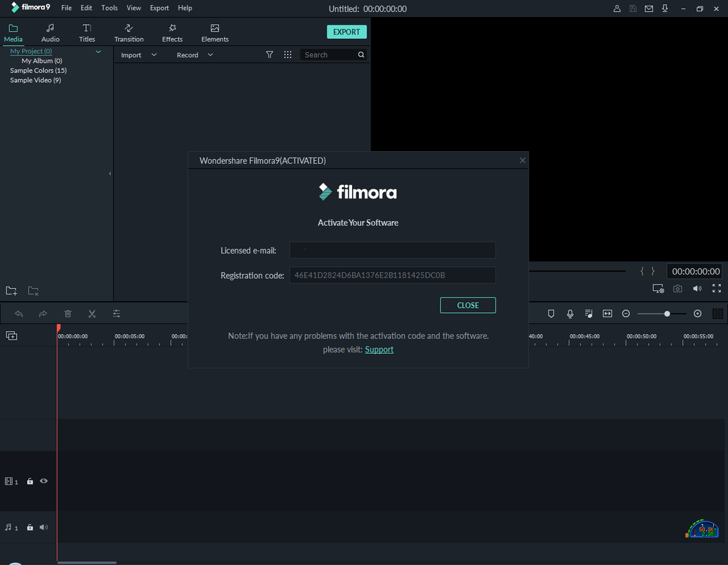Click the timeline horizontal scrollbar
The height and width of the screenshot is (565, 728).
[87, 563]
